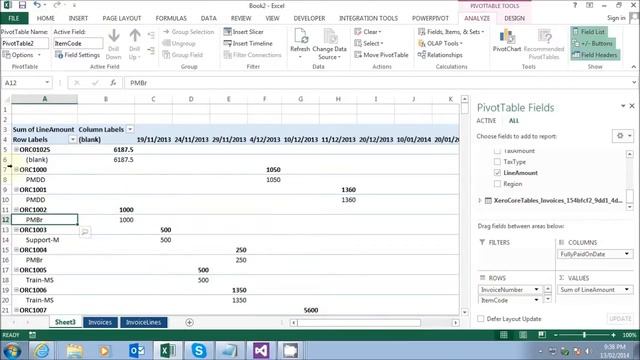Click the PivotTable Fields tools gear icon
Screen dimensions: 640x360
tap(623, 136)
